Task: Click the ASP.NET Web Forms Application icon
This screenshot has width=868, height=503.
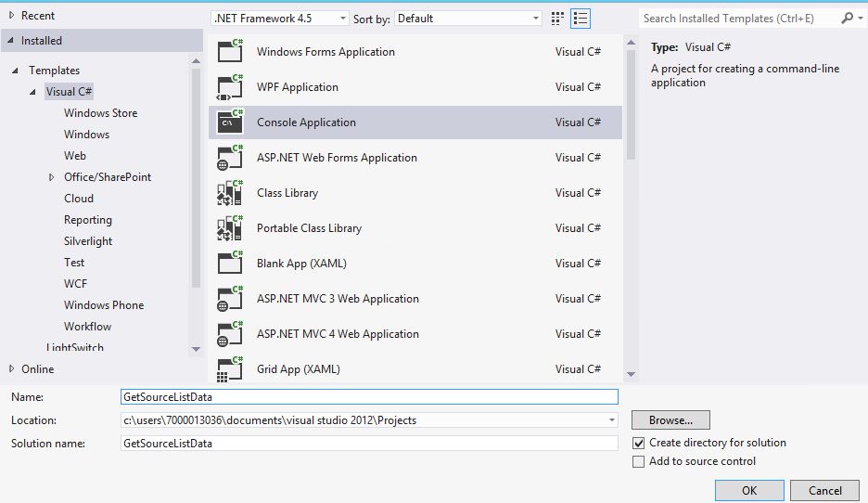Action: click(x=229, y=157)
